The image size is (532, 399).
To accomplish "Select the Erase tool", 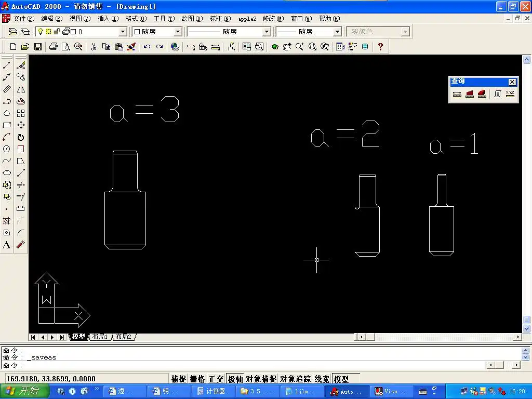I will [x=21, y=65].
